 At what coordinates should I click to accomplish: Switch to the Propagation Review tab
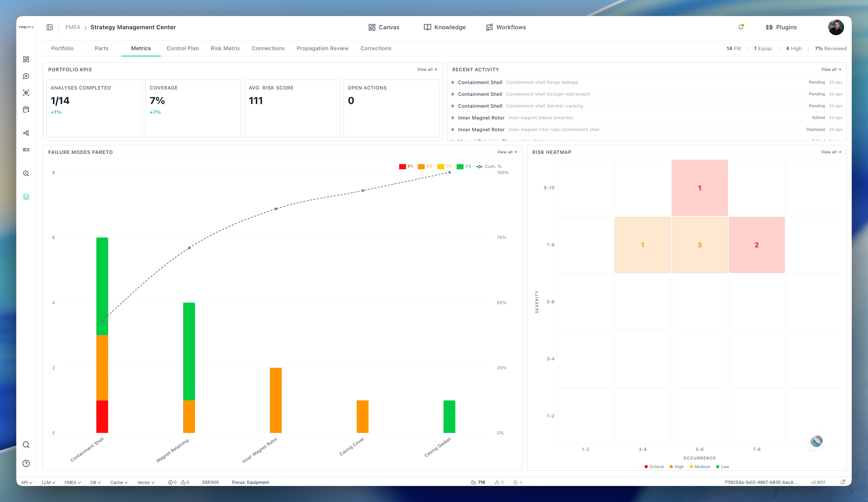click(x=322, y=48)
